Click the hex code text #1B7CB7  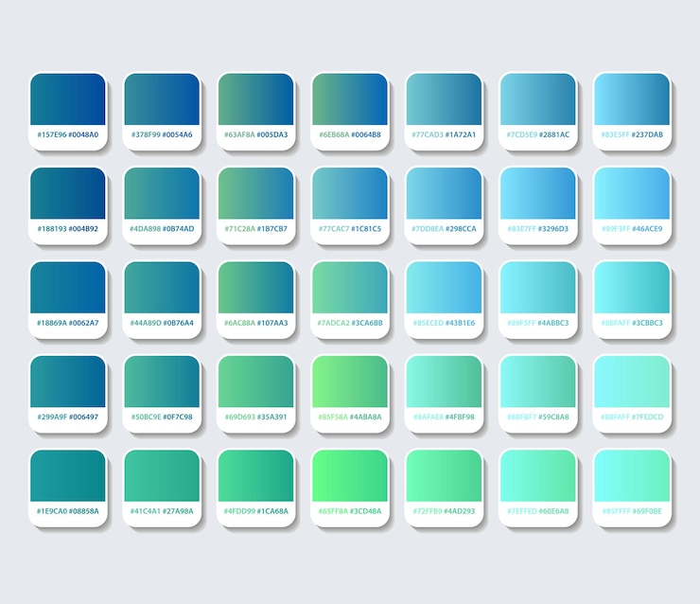(272, 229)
